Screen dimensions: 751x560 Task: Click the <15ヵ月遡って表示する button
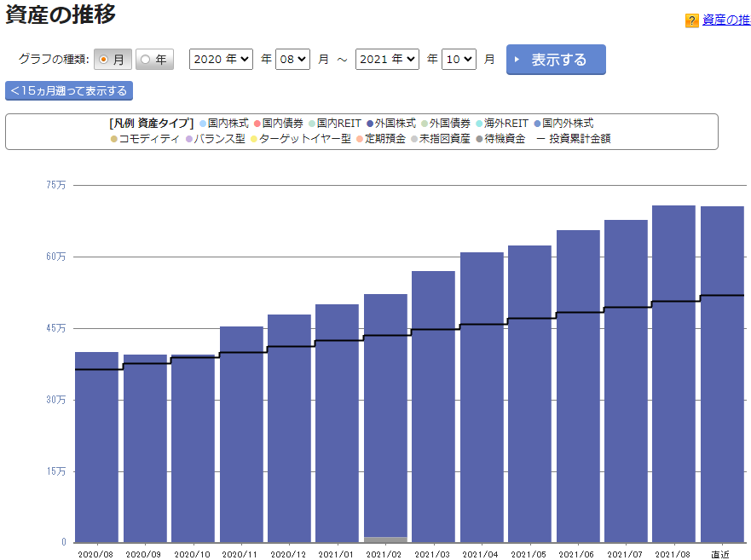69,91
